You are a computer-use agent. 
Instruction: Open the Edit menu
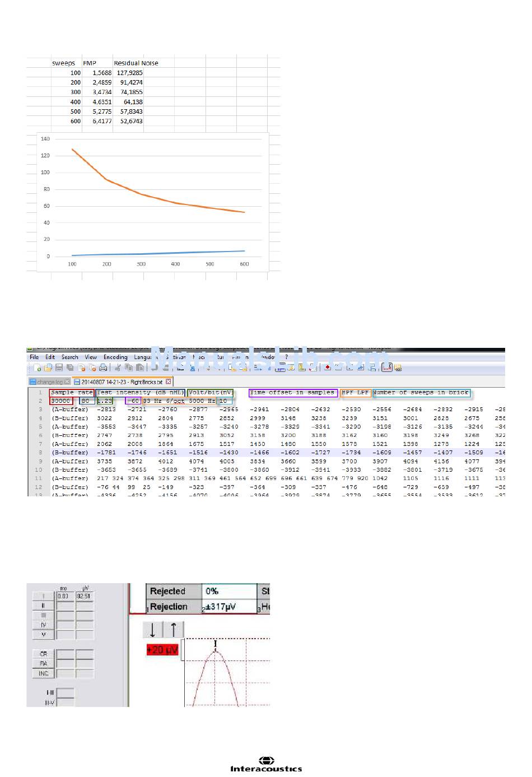(x=50, y=357)
